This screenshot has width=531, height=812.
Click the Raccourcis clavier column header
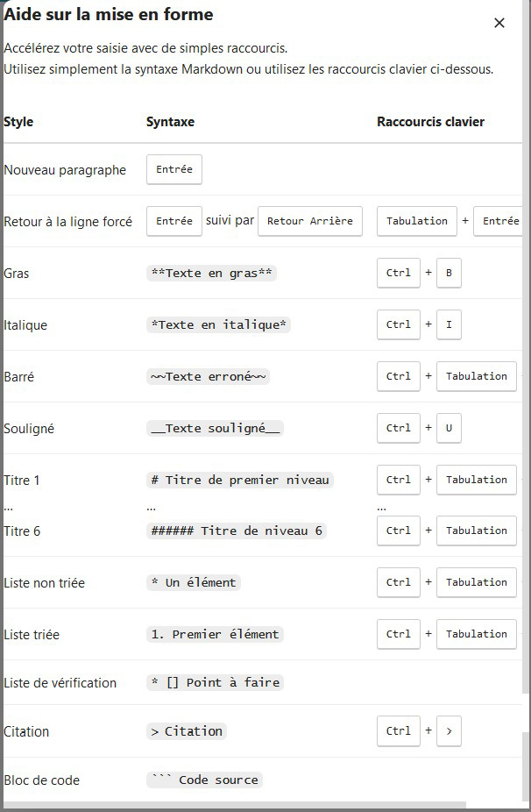pyautogui.click(x=430, y=122)
